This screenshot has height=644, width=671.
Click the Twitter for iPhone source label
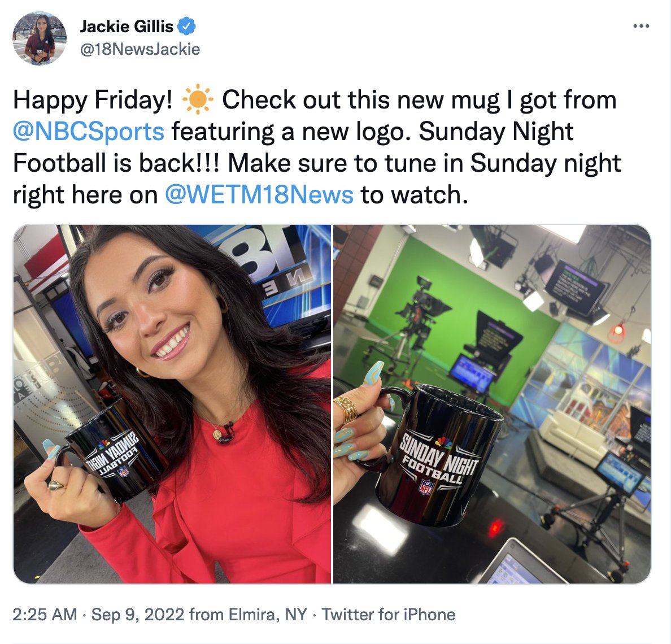click(x=388, y=615)
